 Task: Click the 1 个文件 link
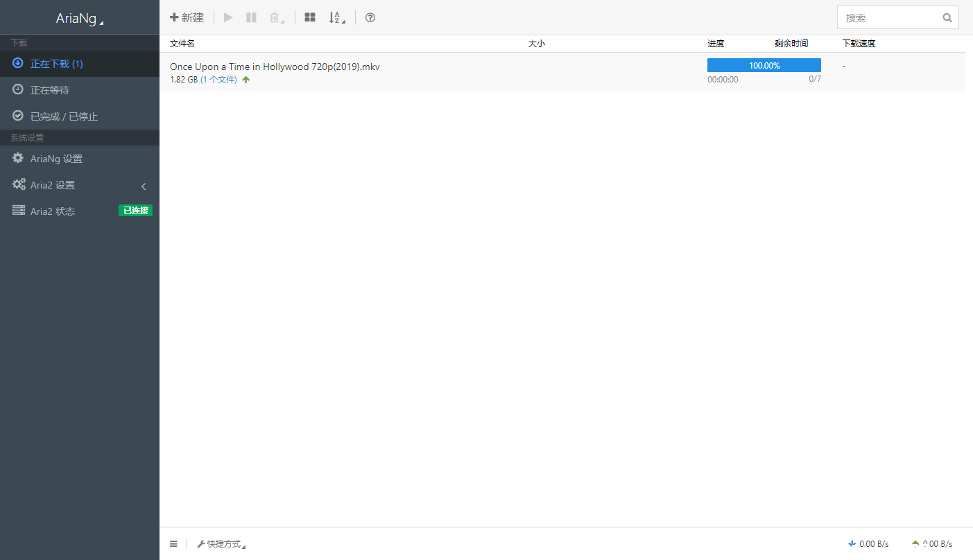tap(218, 80)
